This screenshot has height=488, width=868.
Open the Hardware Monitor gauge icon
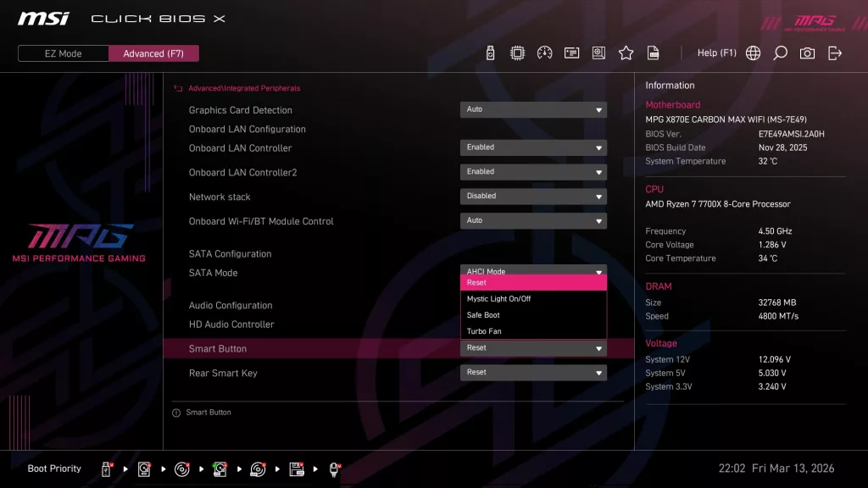545,53
